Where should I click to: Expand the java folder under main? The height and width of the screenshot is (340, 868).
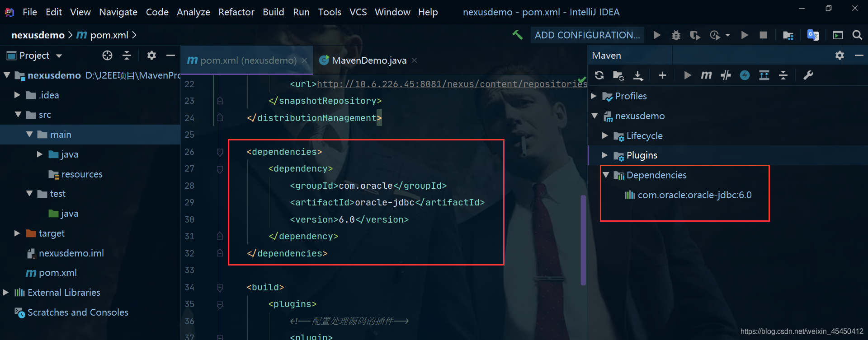40,154
